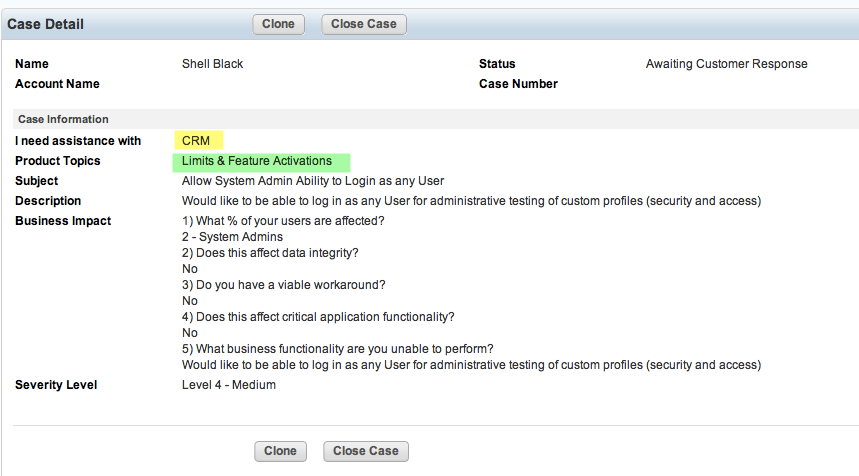Click the Level 4 - Medium severity value
Image resolution: width=859 pixels, height=476 pixels.
click(x=229, y=385)
